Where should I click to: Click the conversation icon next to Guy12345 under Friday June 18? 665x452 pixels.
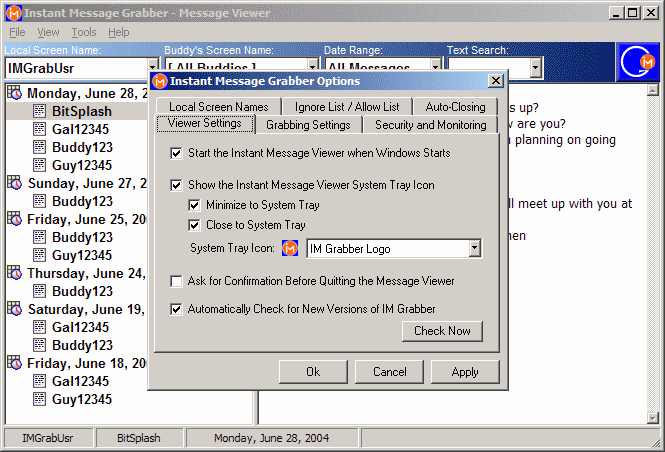point(39,399)
